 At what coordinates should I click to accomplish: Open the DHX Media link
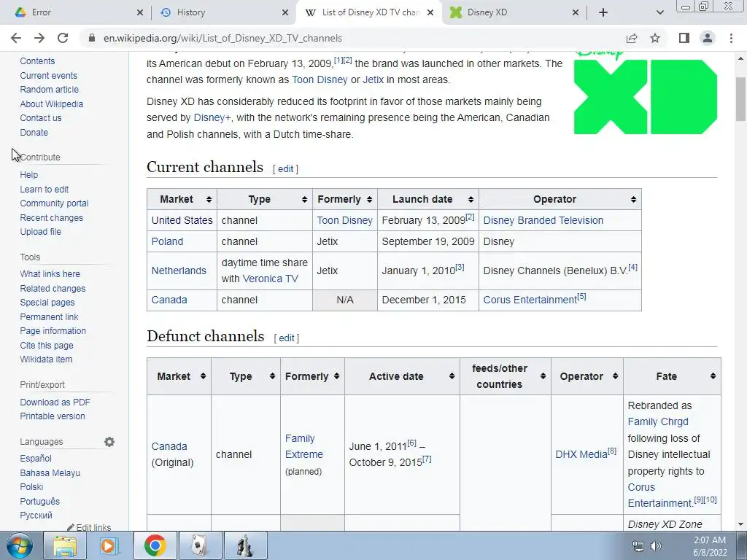click(581, 454)
